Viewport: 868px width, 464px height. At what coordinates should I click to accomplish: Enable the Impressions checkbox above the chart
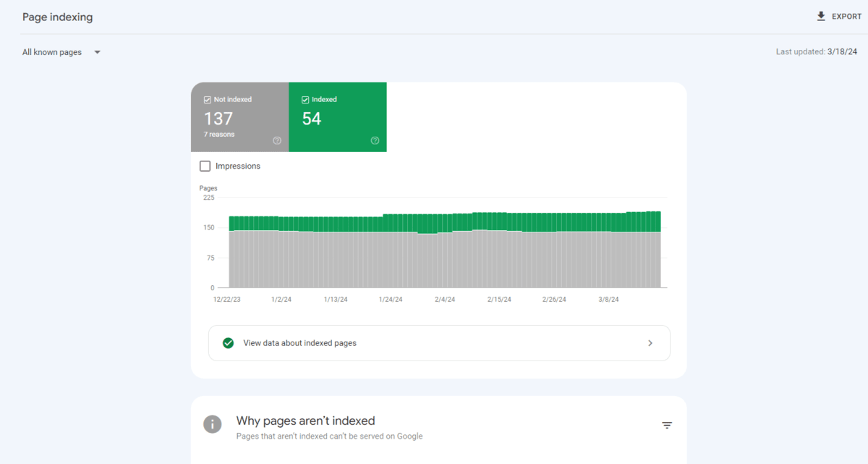[205, 166]
